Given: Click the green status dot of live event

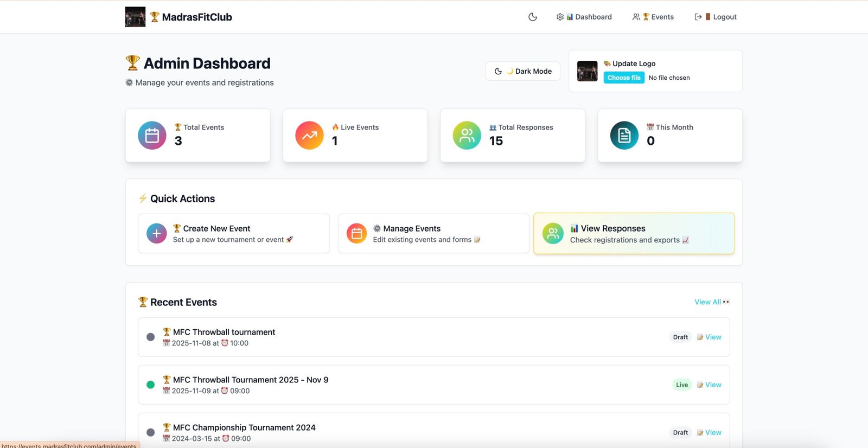Looking at the screenshot, I should pos(151,385).
